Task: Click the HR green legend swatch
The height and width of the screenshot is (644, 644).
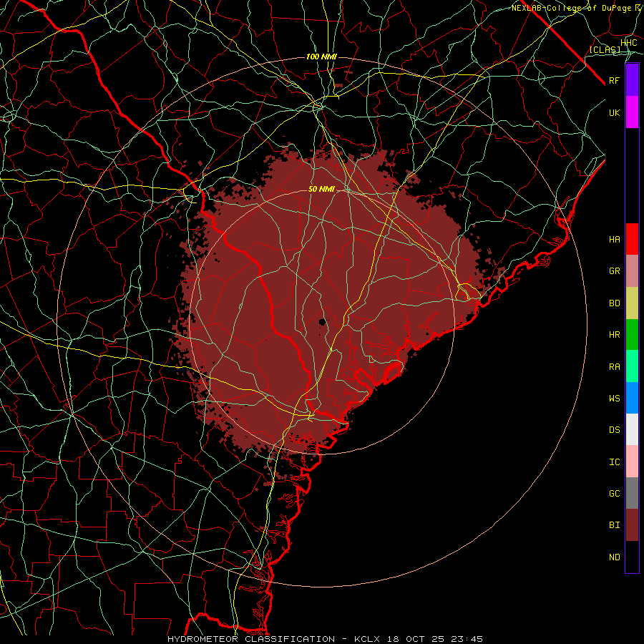Action: click(x=632, y=335)
